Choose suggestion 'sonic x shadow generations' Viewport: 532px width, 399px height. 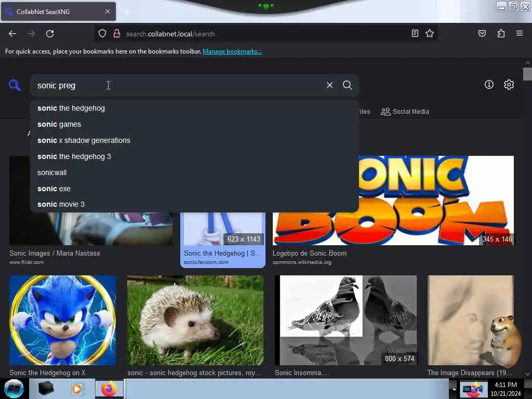click(x=194, y=140)
